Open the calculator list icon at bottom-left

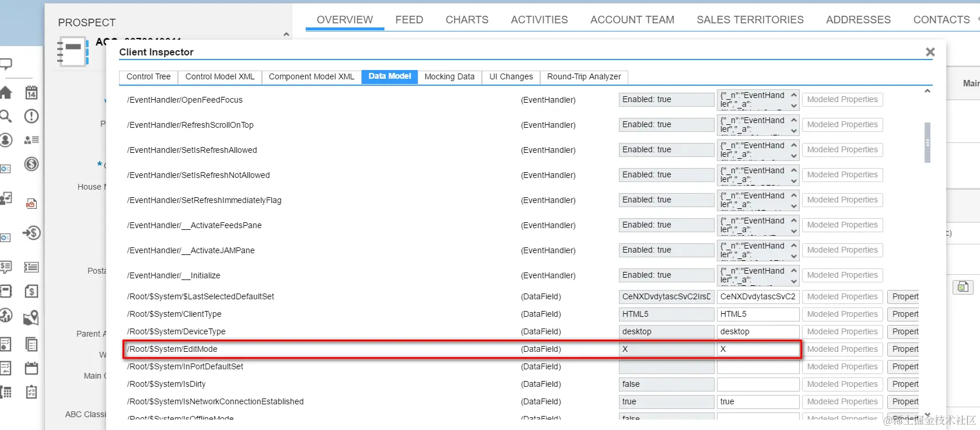click(x=5, y=392)
